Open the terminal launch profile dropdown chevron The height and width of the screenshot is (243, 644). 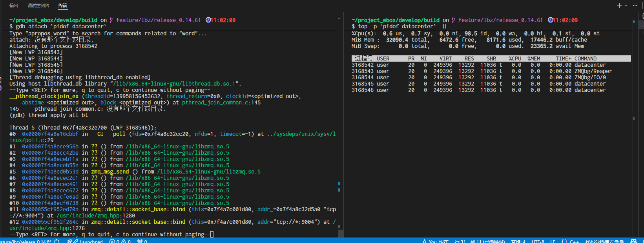(x=626, y=5)
